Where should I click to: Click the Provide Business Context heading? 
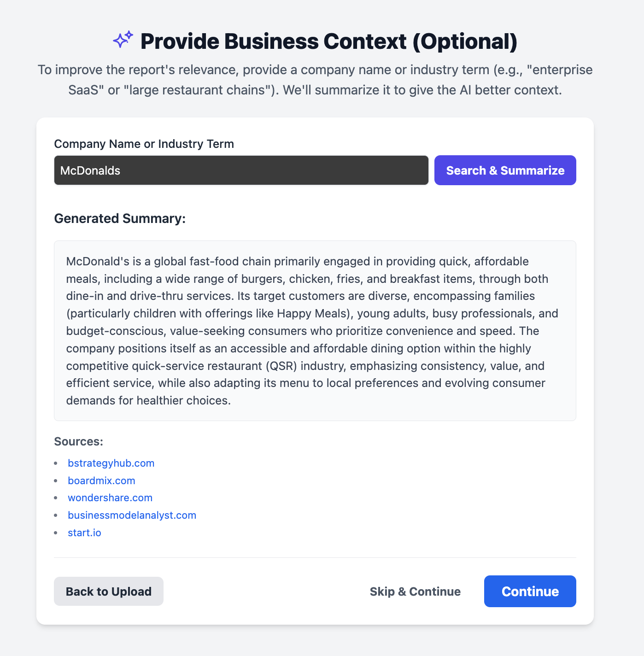pos(329,41)
